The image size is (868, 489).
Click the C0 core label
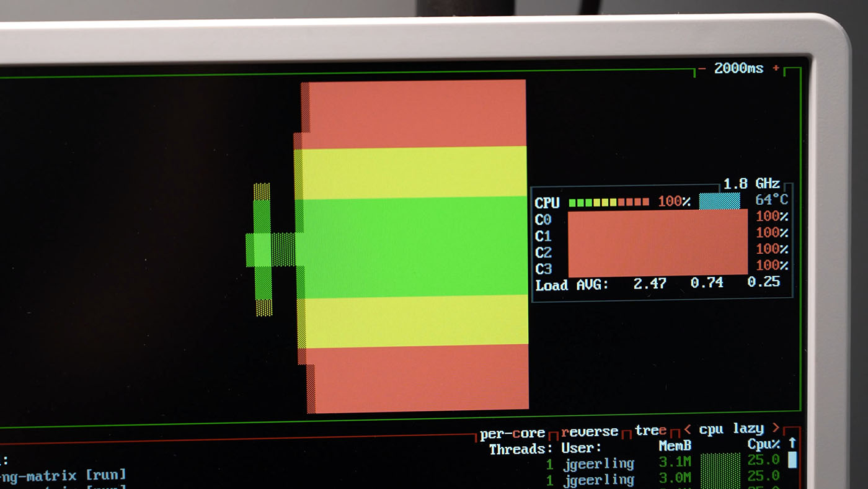coord(543,220)
